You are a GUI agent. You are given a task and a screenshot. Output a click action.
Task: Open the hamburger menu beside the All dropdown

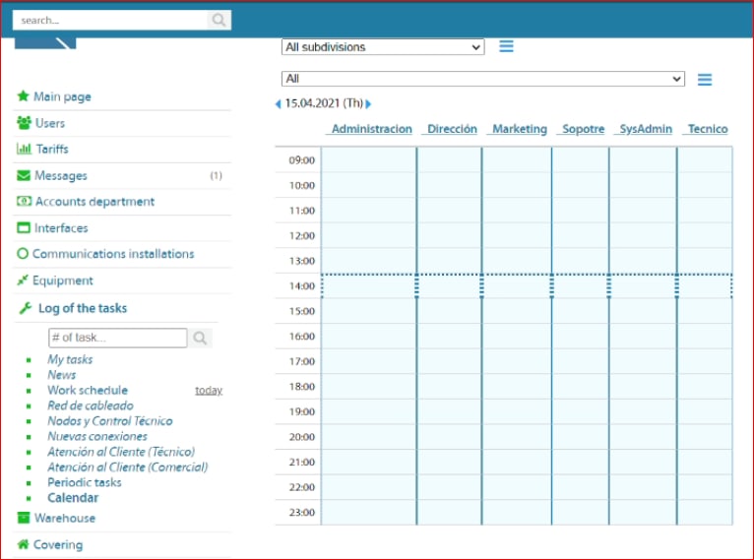click(x=705, y=80)
